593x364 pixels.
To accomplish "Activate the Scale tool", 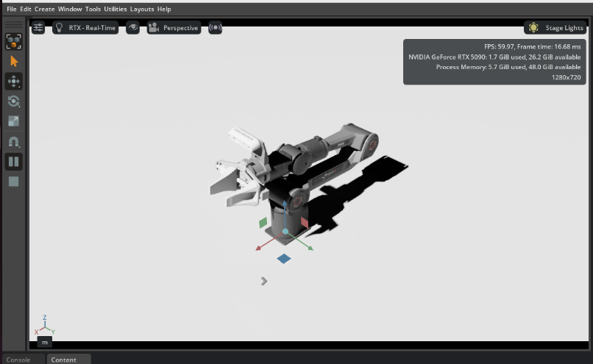I will point(14,121).
